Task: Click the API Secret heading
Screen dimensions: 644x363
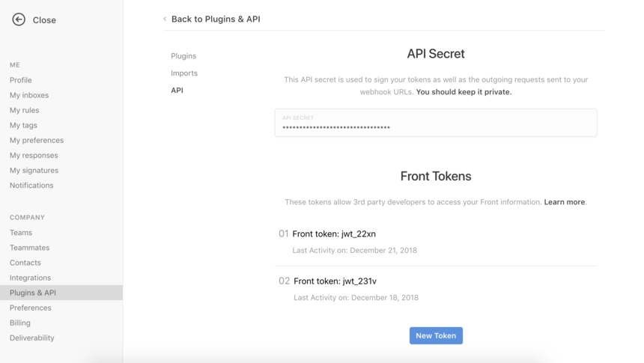Action: click(436, 54)
